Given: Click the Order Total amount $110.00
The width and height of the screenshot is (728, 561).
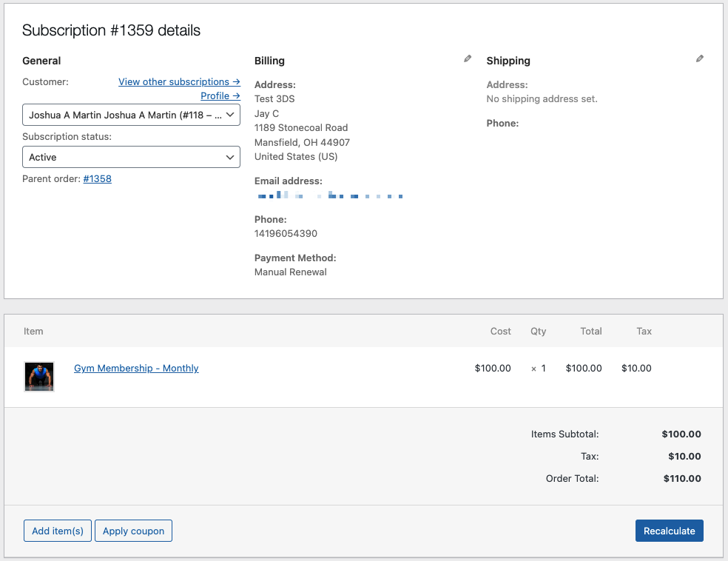Looking at the screenshot, I should [681, 478].
